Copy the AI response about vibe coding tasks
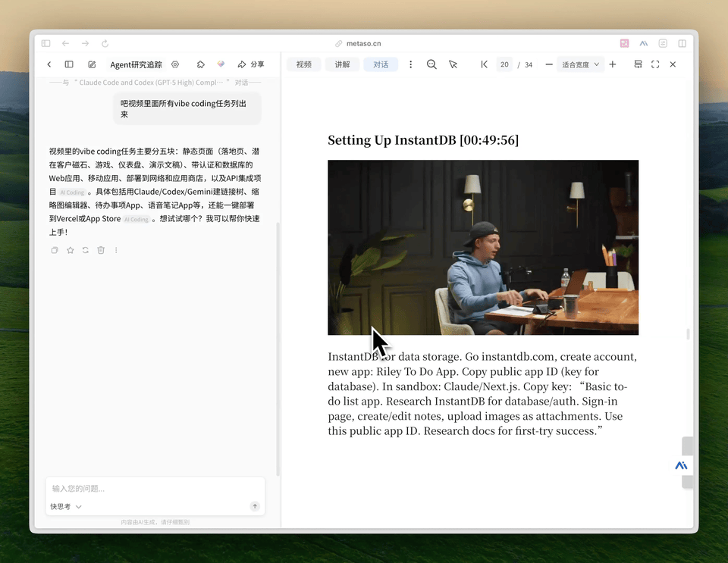Image resolution: width=728 pixels, height=563 pixels. coord(54,250)
